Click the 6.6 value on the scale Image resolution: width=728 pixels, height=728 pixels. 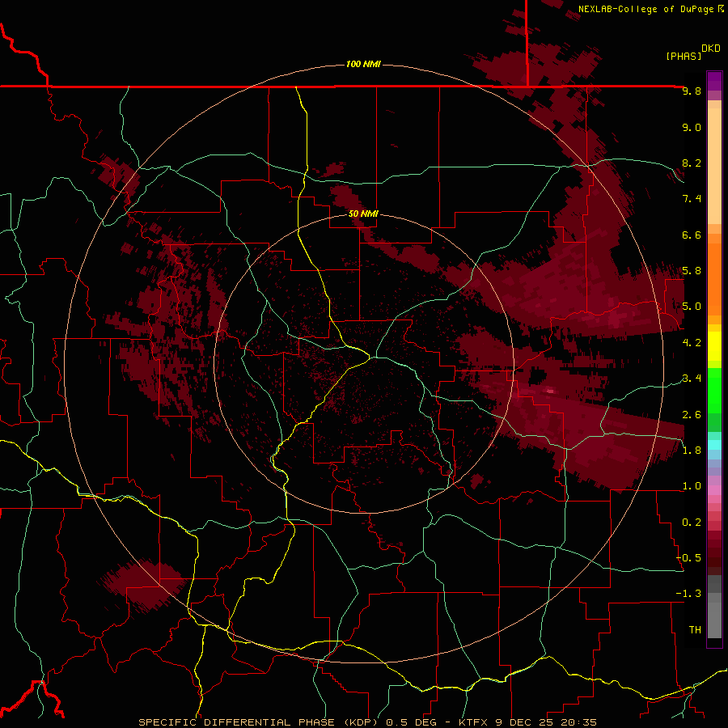click(692, 235)
